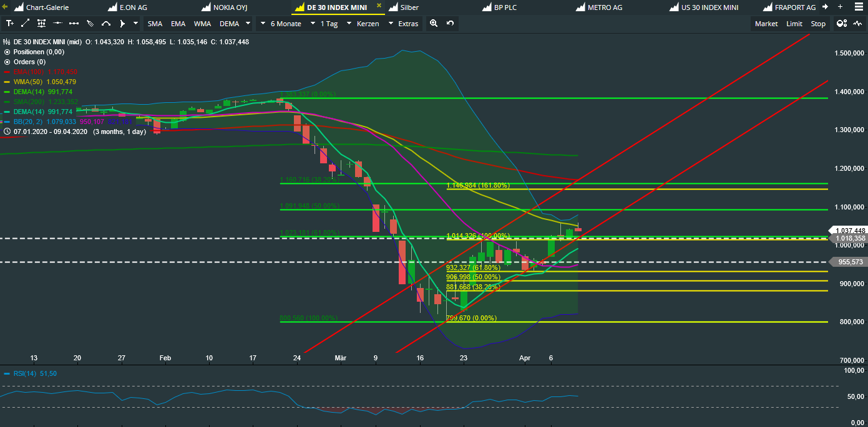Close the DE 30 INDEX MINI tab
The image size is (868, 427).
pyautogui.click(x=379, y=5)
